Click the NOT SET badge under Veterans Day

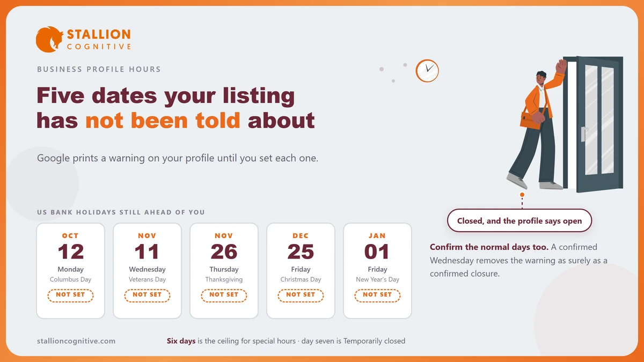(x=147, y=295)
